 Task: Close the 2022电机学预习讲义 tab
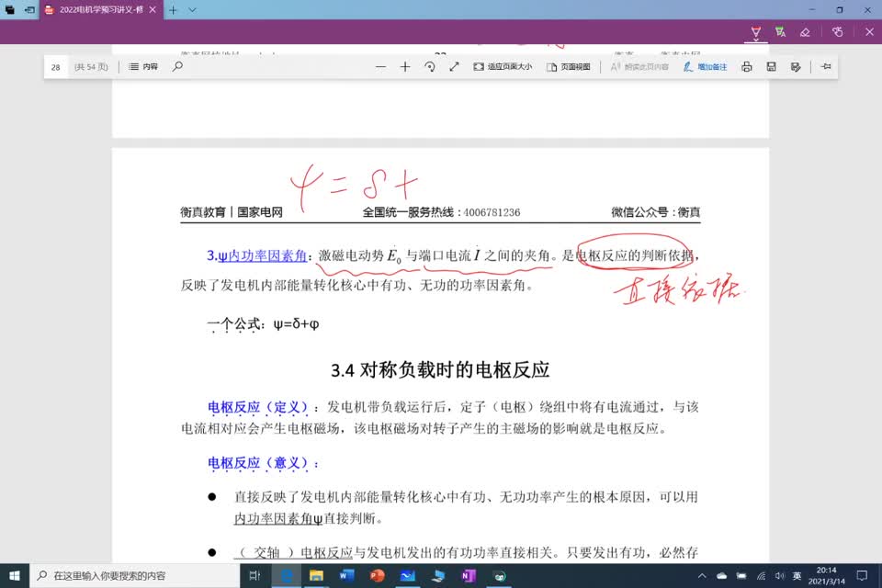pyautogui.click(x=153, y=9)
